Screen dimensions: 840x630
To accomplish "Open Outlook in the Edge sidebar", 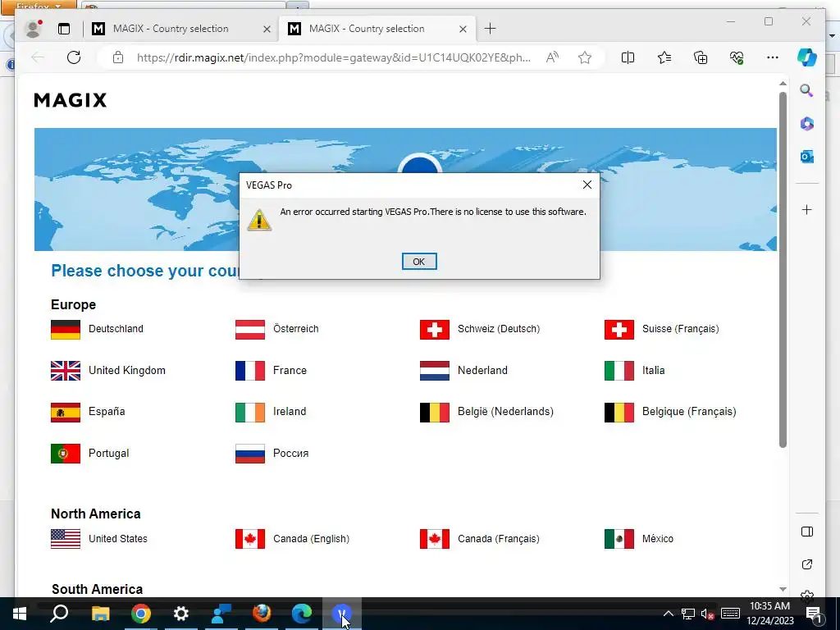I will 807,157.
